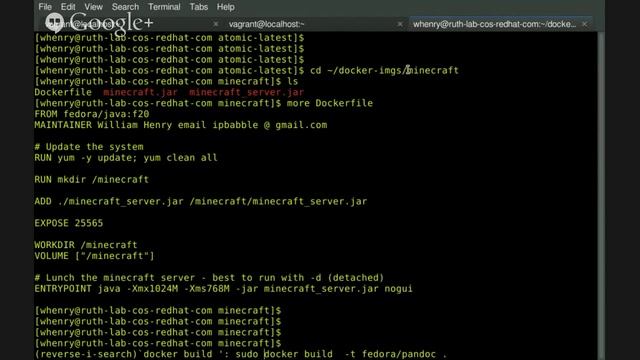Click 'nogui' at the end of ENTRYPOINT
This screenshot has width=640, height=360.
click(398, 289)
